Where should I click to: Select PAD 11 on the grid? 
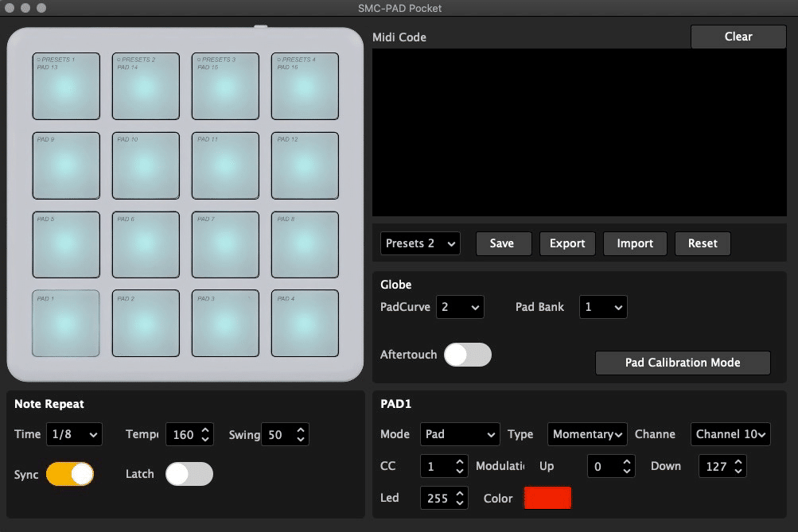click(225, 165)
